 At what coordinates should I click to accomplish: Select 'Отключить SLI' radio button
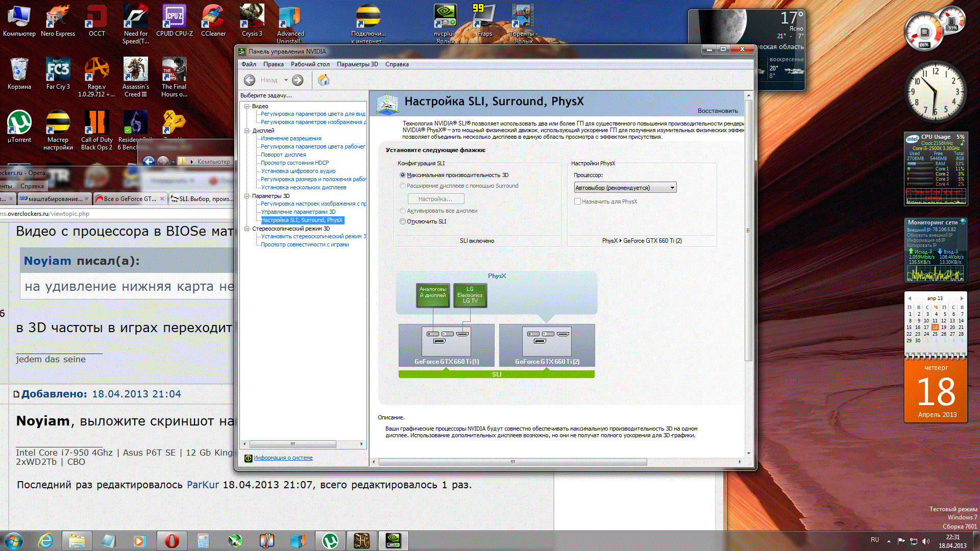click(403, 221)
